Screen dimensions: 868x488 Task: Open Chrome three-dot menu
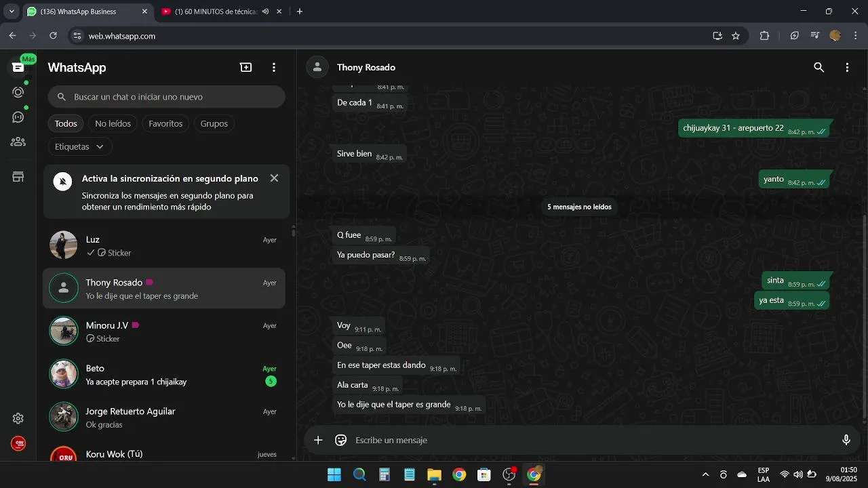tap(854, 36)
